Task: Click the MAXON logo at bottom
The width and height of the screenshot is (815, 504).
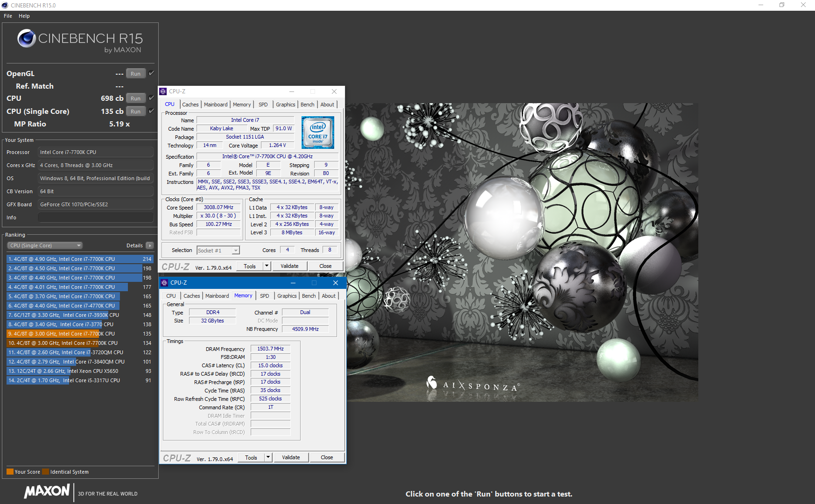Action: (x=47, y=491)
